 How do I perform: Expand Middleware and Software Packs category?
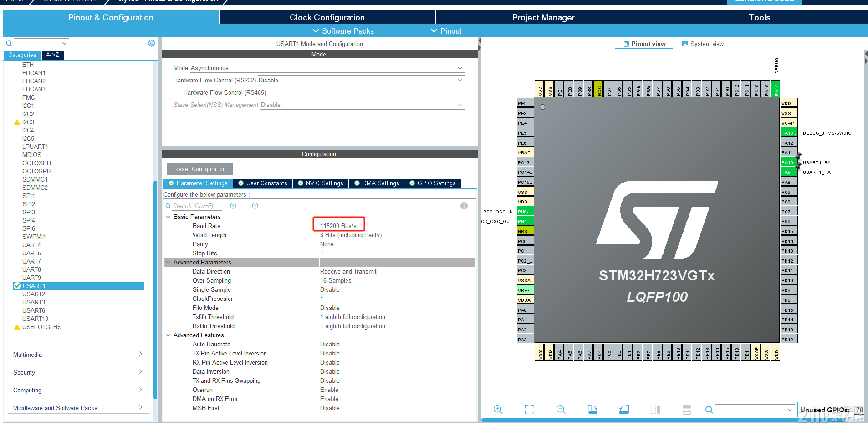[78, 408]
